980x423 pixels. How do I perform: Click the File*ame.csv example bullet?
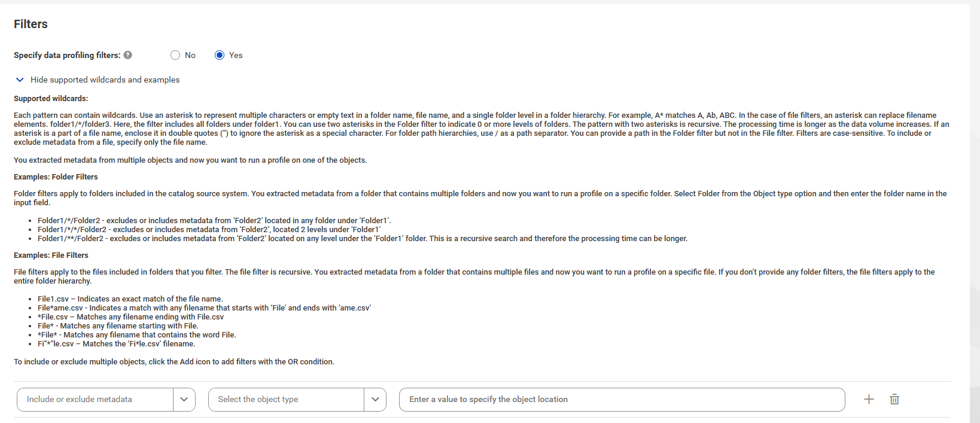[204, 308]
